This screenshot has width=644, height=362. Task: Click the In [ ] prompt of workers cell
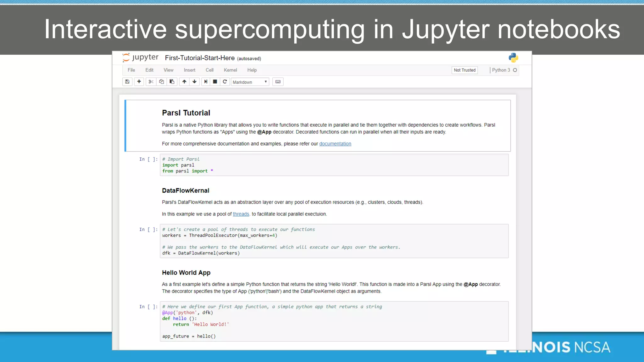click(148, 230)
